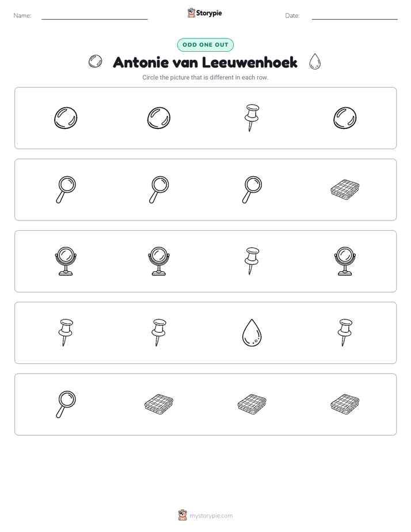411x532 pixels.
Task: Click the water droplet in row four
Action: point(252,333)
